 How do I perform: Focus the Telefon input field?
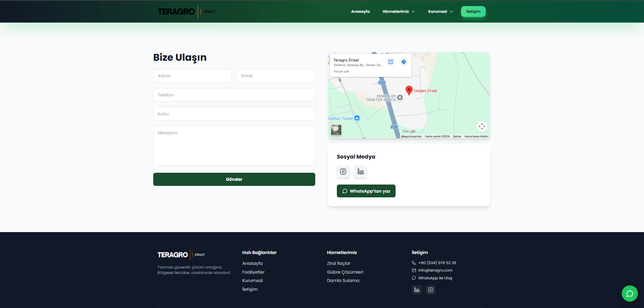[x=234, y=95]
